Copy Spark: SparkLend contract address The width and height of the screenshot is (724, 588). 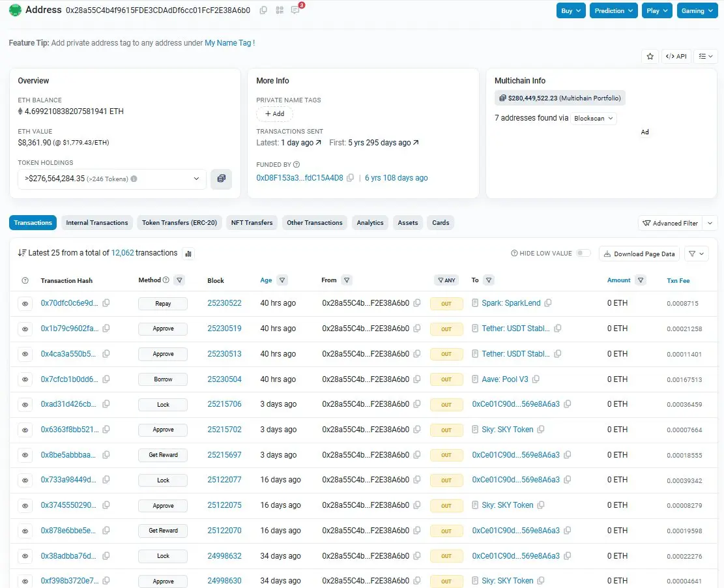coord(548,303)
